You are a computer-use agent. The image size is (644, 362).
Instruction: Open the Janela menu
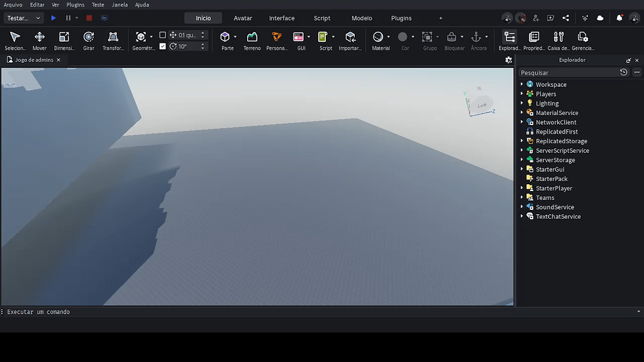point(119,4)
